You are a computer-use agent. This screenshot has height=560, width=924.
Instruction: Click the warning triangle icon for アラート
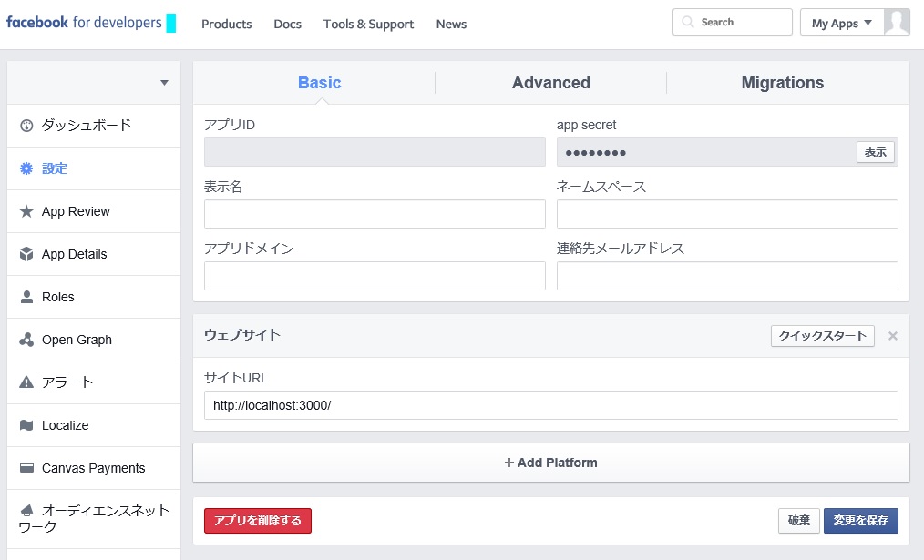coord(26,382)
